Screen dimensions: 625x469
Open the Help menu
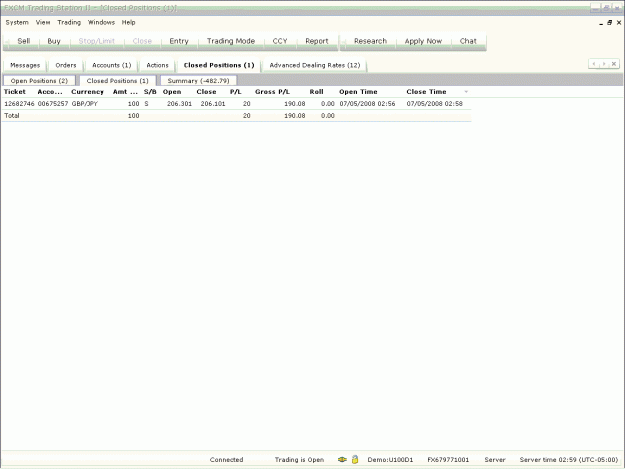[128, 22]
